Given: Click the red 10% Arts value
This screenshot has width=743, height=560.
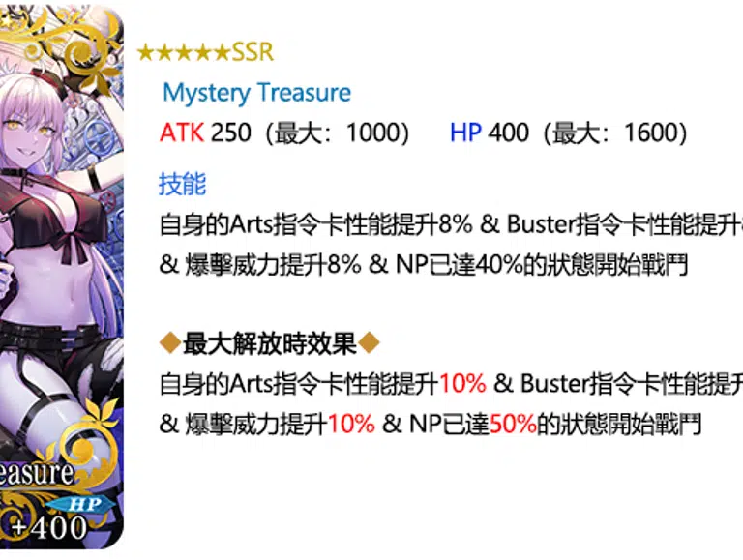Looking at the screenshot, I should 463,383.
